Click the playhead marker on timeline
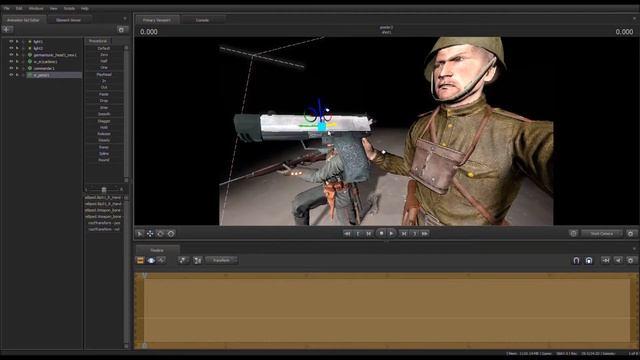The width and height of the screenshot is (640, 360). click(144, 276)
